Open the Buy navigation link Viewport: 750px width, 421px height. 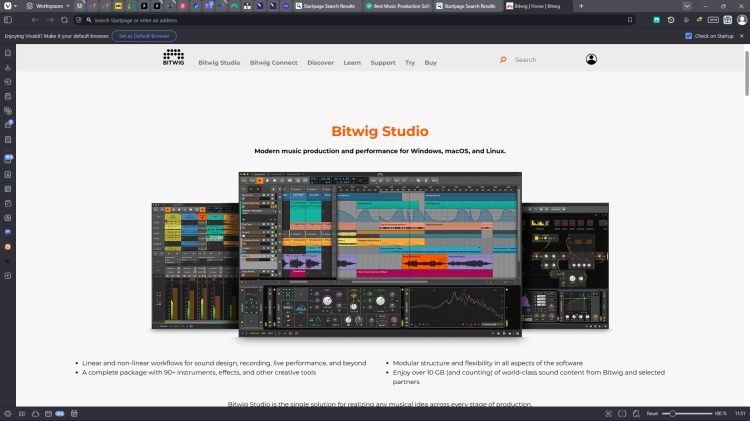(x=430, y=63)
